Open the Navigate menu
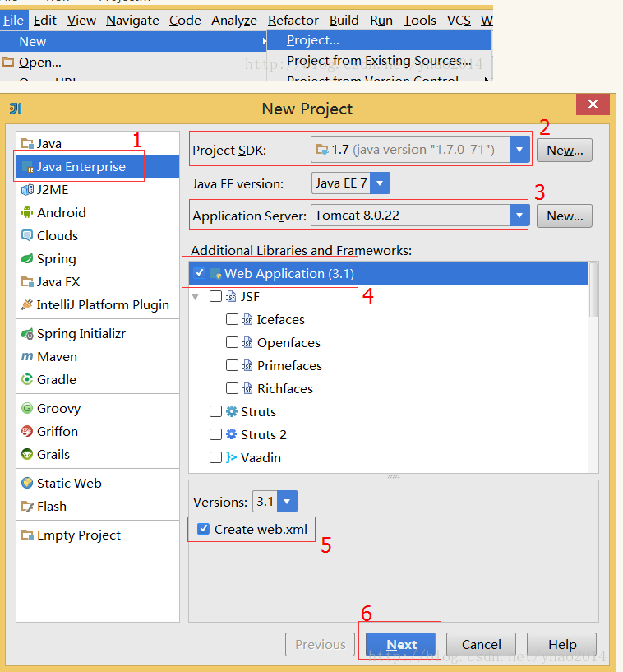 [132, 20]
